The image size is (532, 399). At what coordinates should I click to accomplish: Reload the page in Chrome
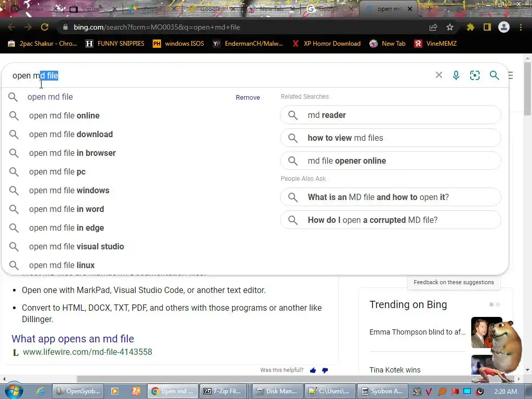[x=45, y=27]
